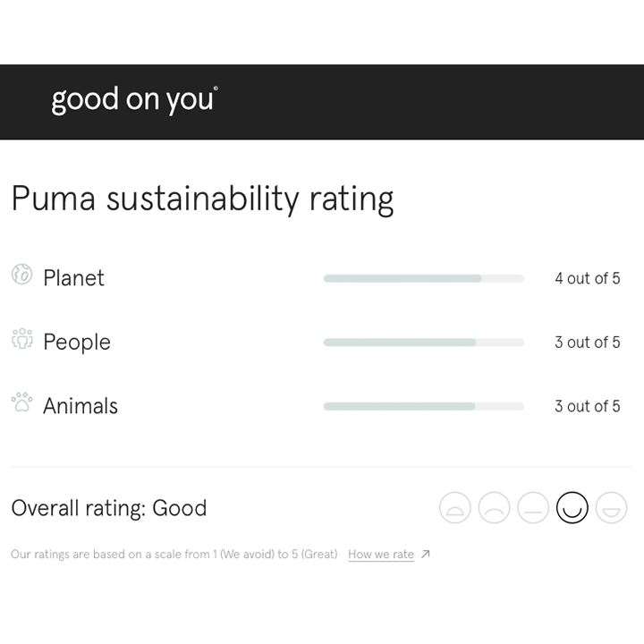Click the People group icon
The height and width of the screenshot is (644, 644).
coord(22,339)
